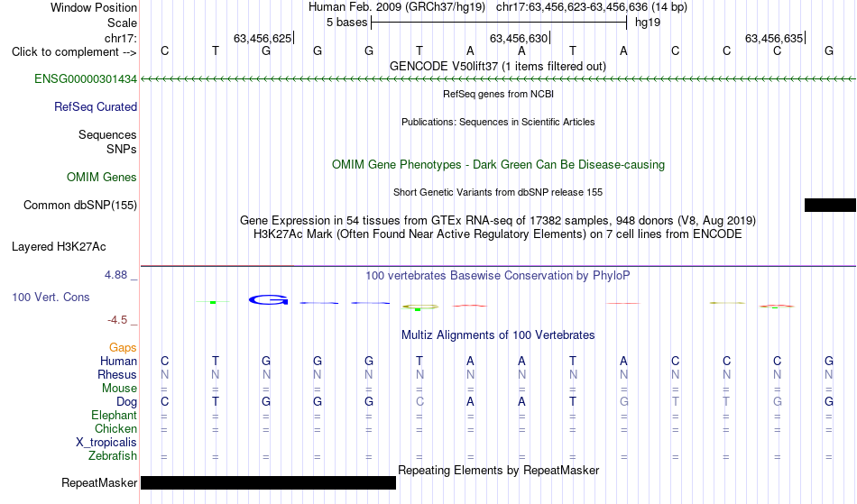Viewport: 857px width, 504px height.
Task: Click the 'chr17:63,456,623-63,456,636 (14 bp)' position text
Action: pyautogui.click(x=592, y=7)
